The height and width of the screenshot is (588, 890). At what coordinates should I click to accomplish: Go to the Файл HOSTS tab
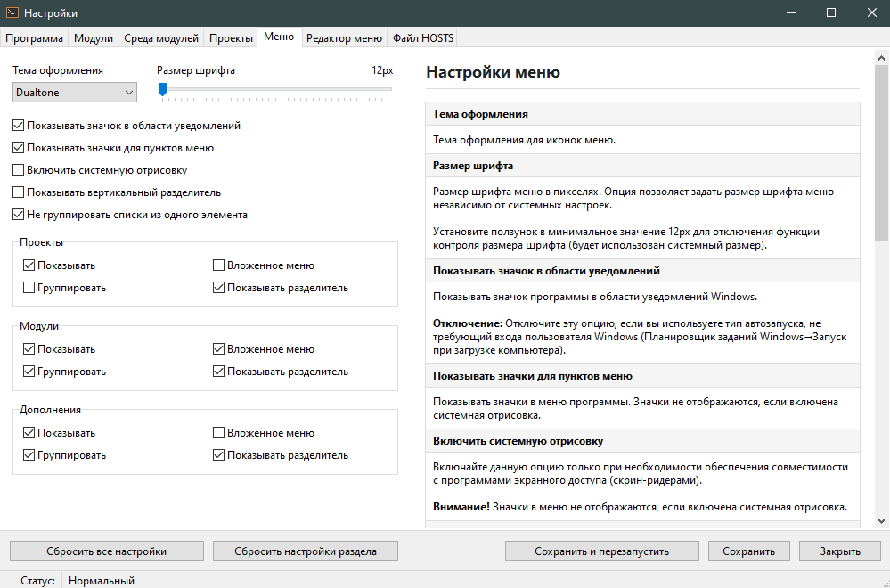click(x=422, y=38)
